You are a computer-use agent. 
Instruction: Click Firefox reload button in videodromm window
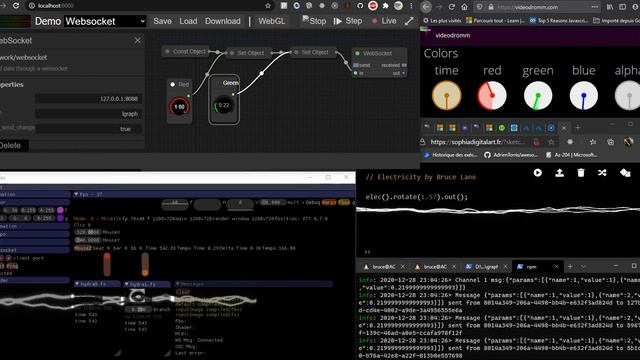[451, 7]
